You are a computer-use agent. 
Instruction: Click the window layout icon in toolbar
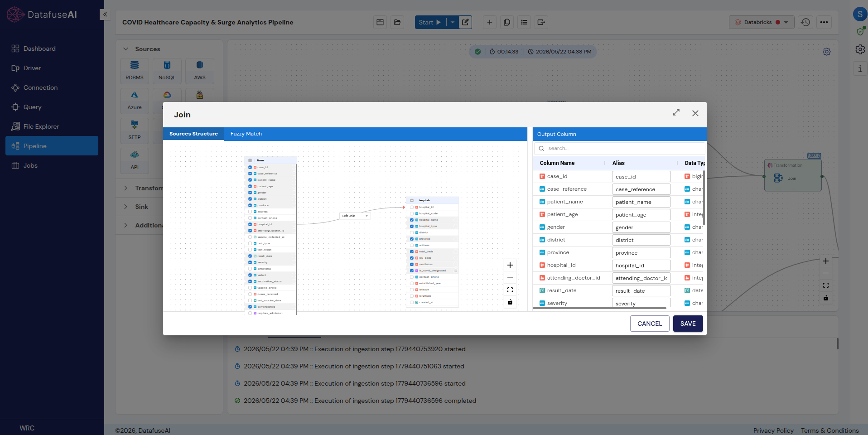pyautogui.click(x=380, y=22)
